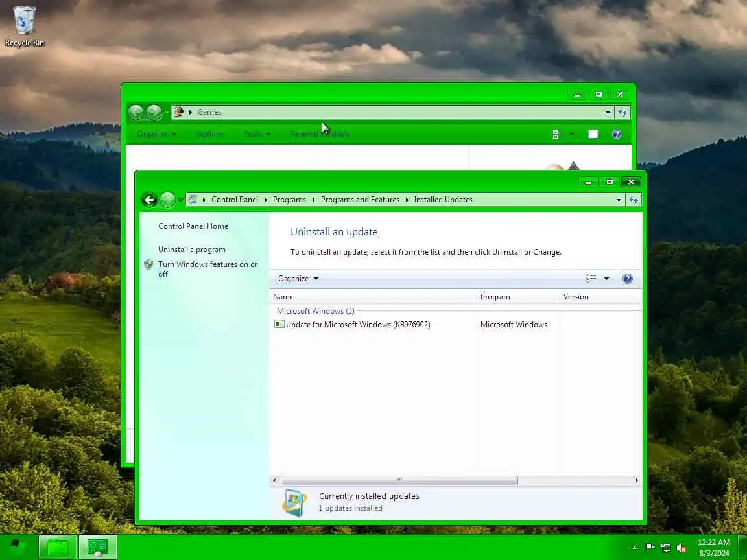
Task: Open Action Center flag icon
Action: coord(650,548)
